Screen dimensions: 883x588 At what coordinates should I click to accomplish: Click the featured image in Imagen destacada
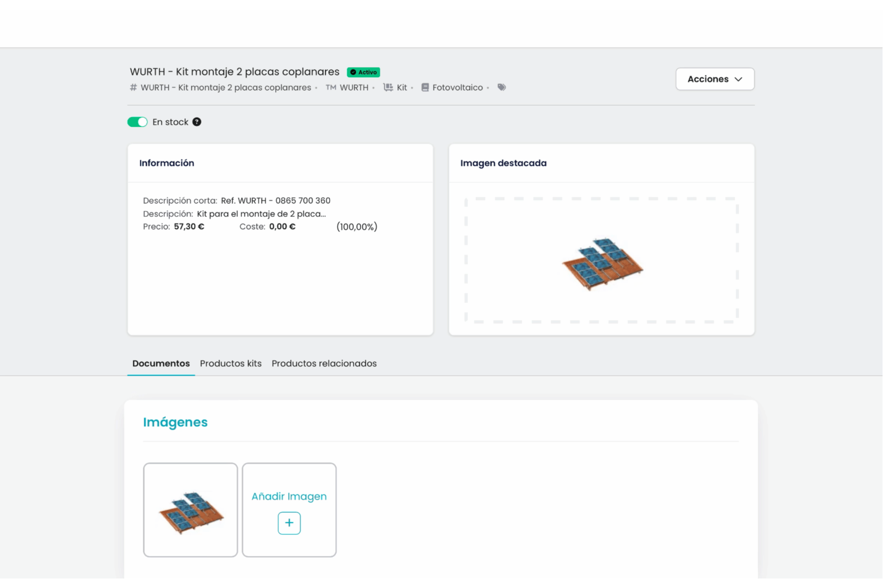coord(602,263)
